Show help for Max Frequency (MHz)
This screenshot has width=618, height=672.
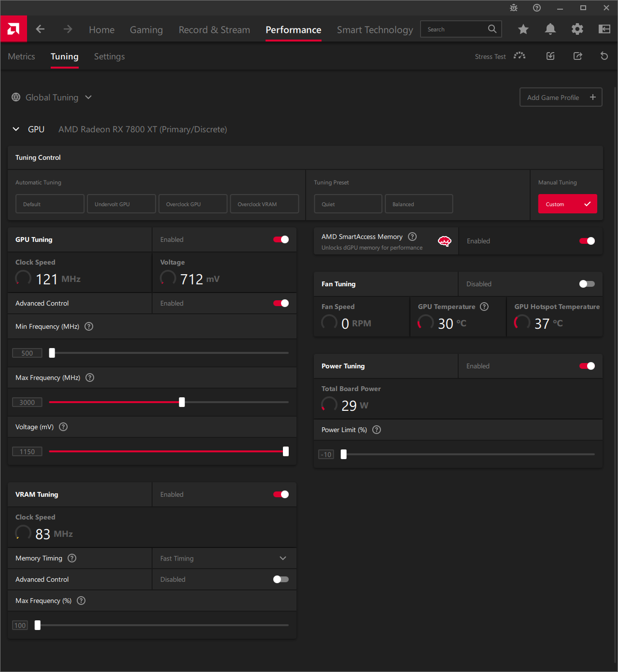[90, 378]
